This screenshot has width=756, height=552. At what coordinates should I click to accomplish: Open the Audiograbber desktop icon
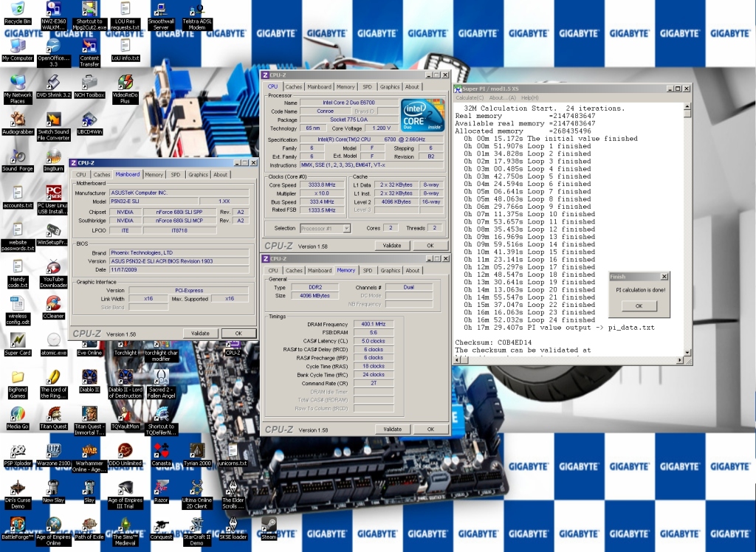18,123
